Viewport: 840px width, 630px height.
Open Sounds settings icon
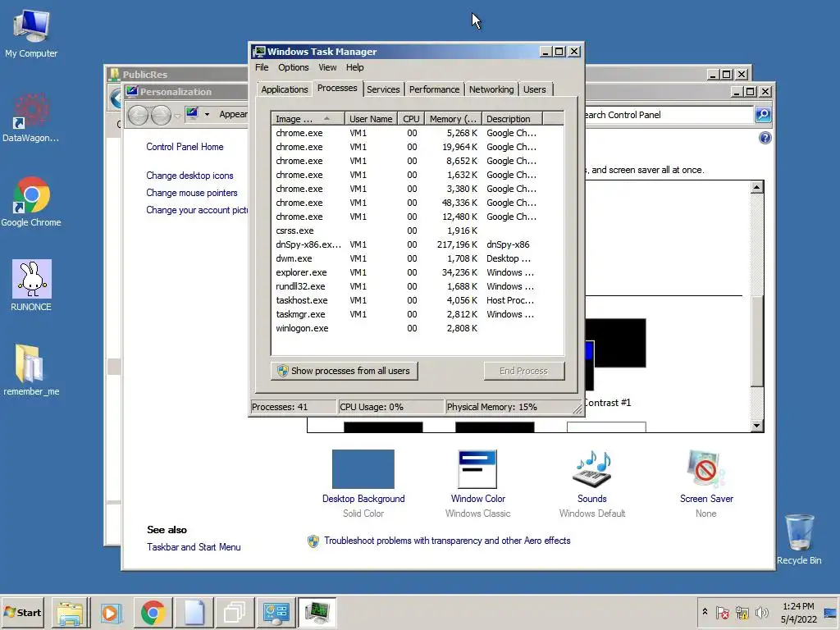pos(592,484)
